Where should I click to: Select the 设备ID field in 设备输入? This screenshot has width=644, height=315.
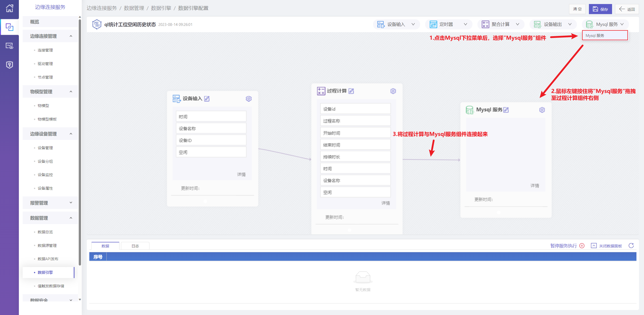point(211,140)
